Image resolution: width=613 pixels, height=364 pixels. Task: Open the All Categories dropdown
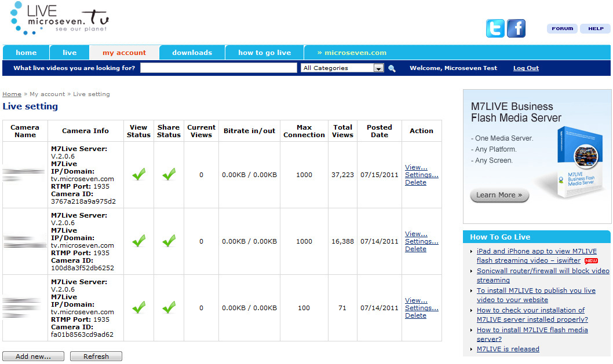coord(342,68)
